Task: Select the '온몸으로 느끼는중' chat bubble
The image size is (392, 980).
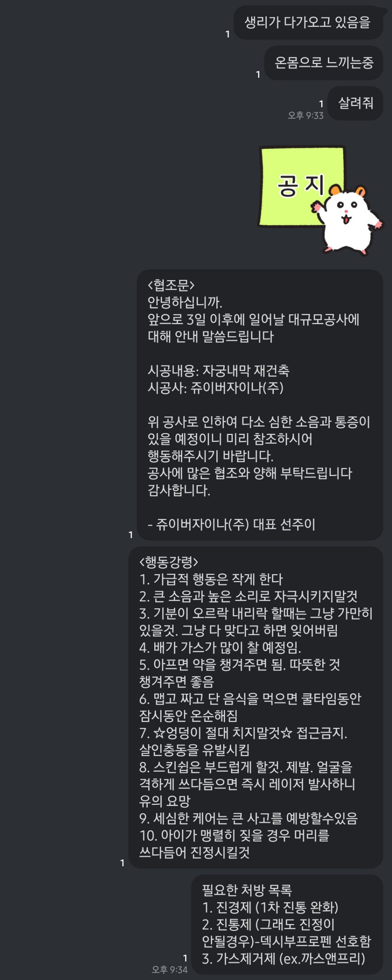Action: (x=324, y=63)
